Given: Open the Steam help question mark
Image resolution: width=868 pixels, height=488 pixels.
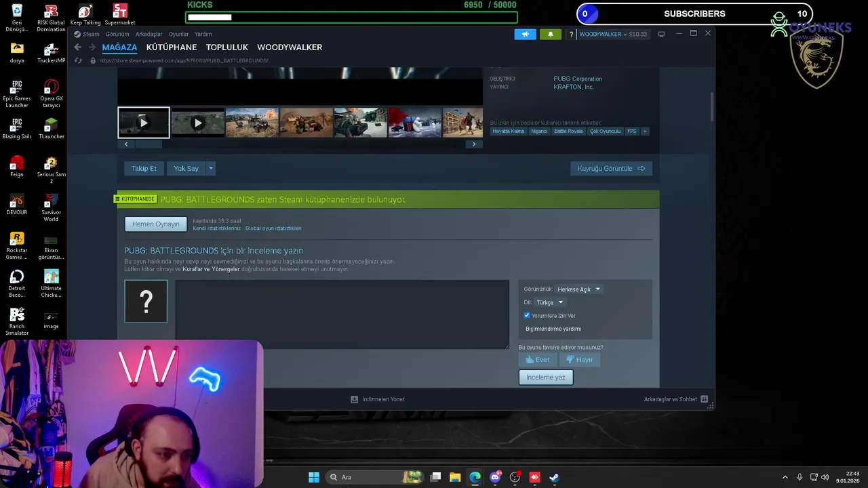Looking at the screenshot, I should click(x=571, y=34).
